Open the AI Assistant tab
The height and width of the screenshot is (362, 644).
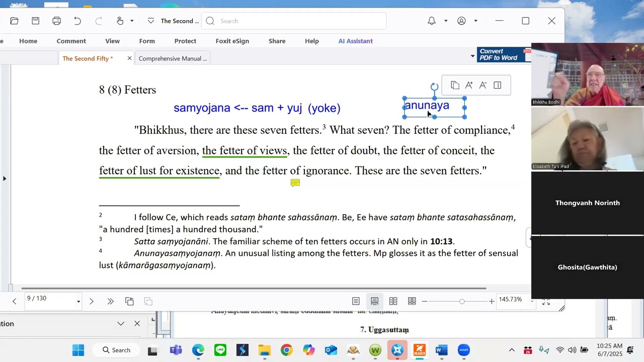click(x=355, y=41)
